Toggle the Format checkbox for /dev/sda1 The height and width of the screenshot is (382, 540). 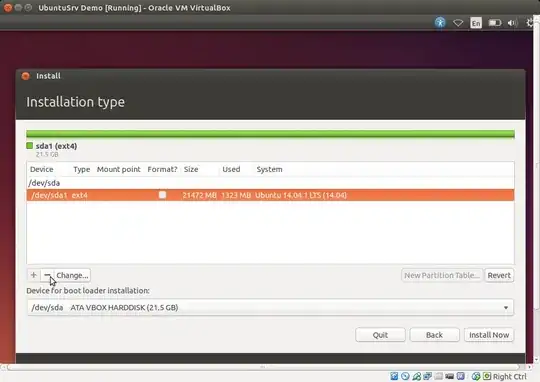(162, 195)
